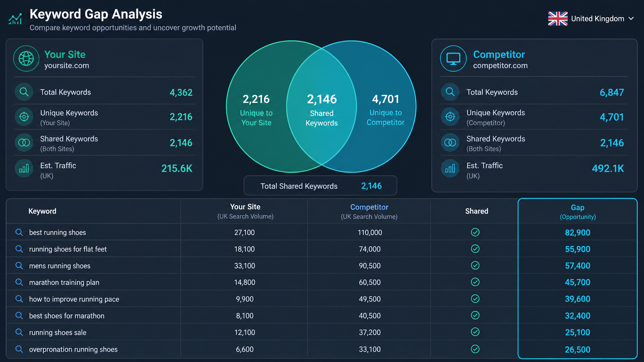The width and height of the screenshot is (644, 362).
Task: Open the yoursite.com link
Action: tap(67, 66)
